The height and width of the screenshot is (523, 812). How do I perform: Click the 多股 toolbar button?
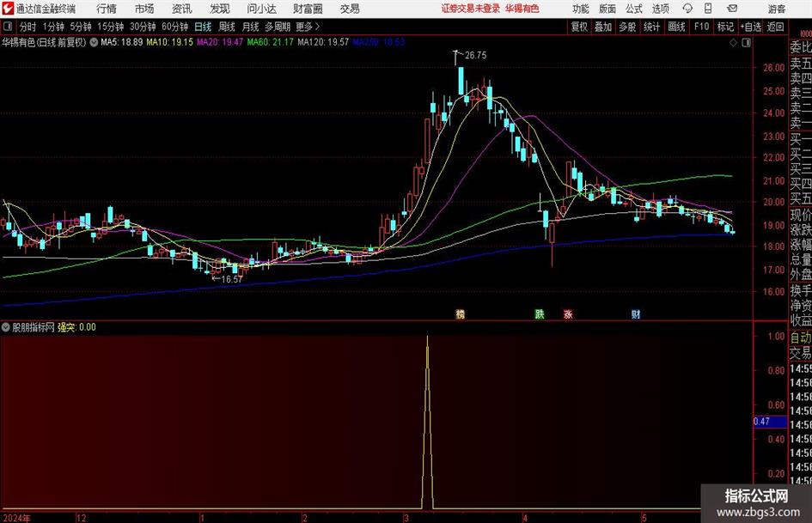627,27
